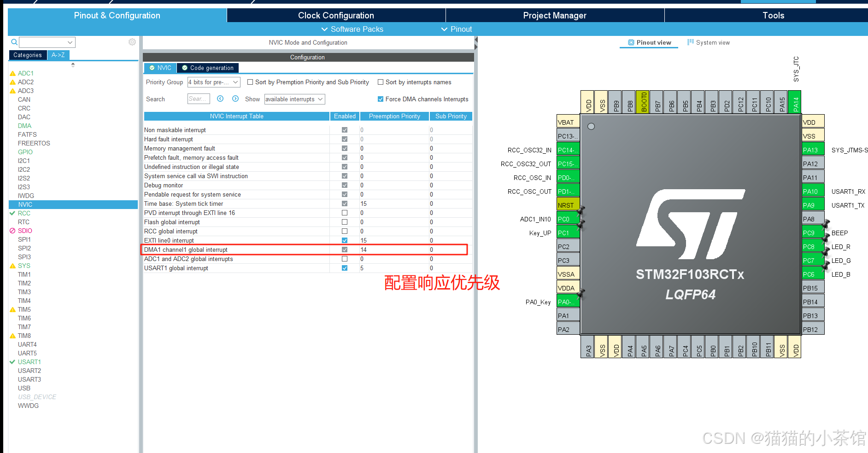
Task: Open the Project Manager tab
Action: pyautogui.click(x=555, y=15)
